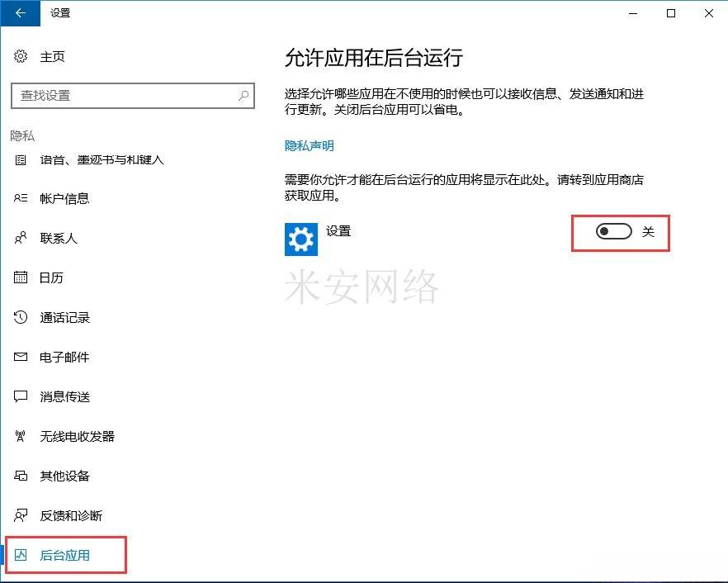The width and height of the screenshot is (728, 583).
Task: Click the Home gear icon
Action: tap(21, 56)
